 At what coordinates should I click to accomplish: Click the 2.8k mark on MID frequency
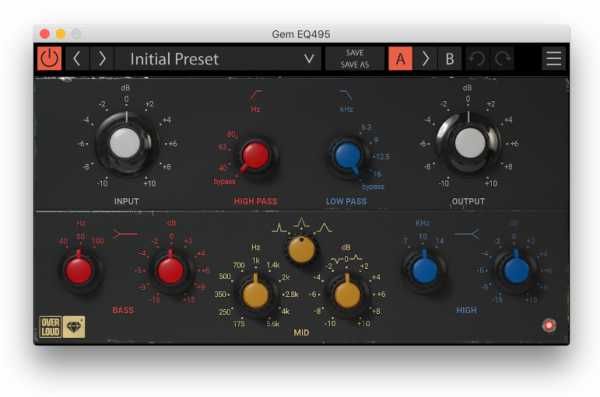(291, 294)
